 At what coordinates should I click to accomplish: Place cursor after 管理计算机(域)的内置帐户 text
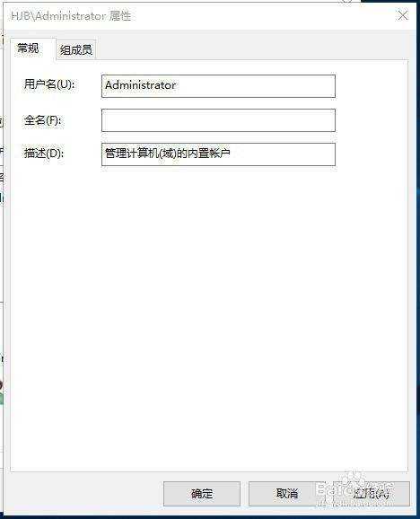coord(231,154)
